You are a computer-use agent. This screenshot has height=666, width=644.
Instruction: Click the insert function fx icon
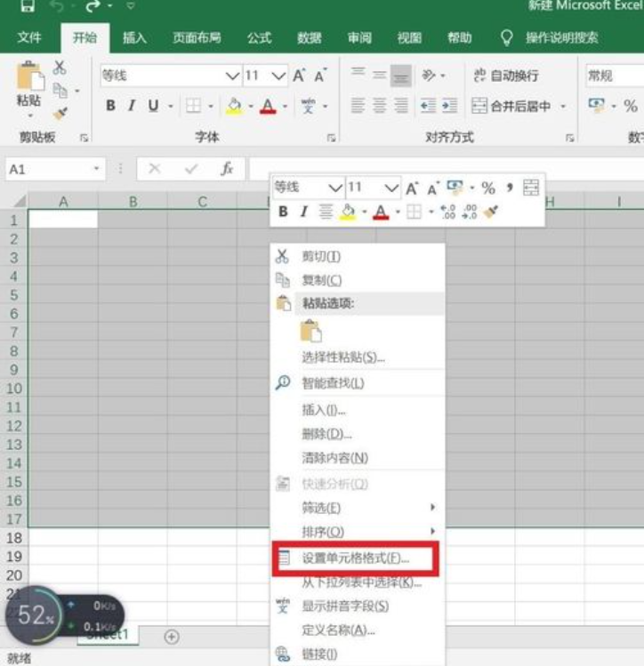tap(227, 169)
